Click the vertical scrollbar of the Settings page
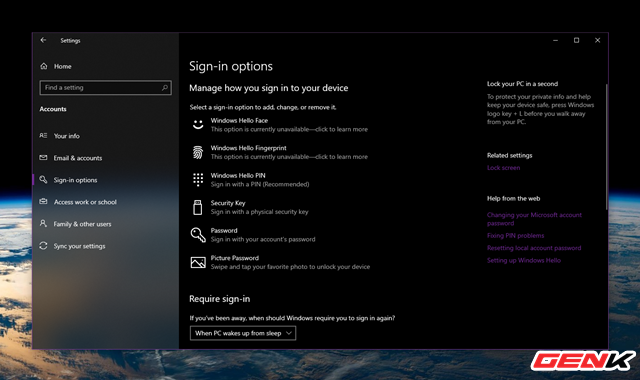The image size is (640, 380). [x=607, y=147]
